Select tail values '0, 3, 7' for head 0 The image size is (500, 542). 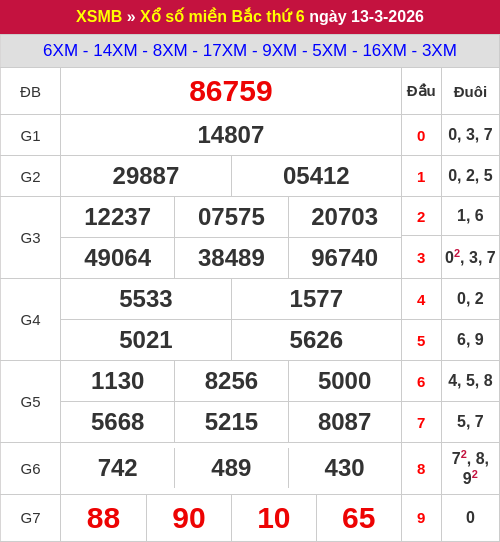click(470, 135)
